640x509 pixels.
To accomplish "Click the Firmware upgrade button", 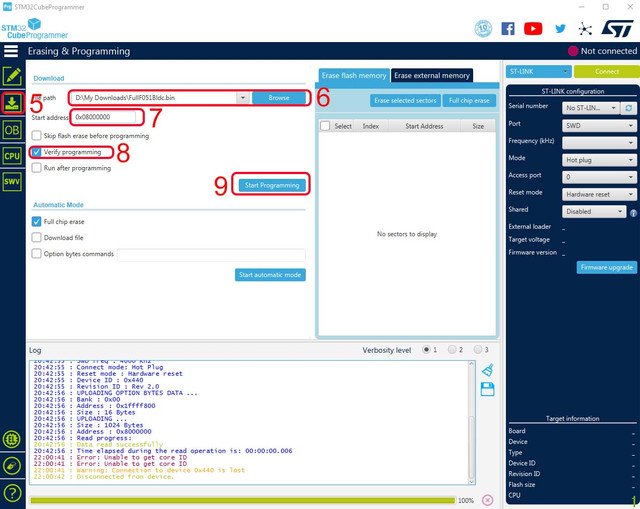I will tap(607, 267).
